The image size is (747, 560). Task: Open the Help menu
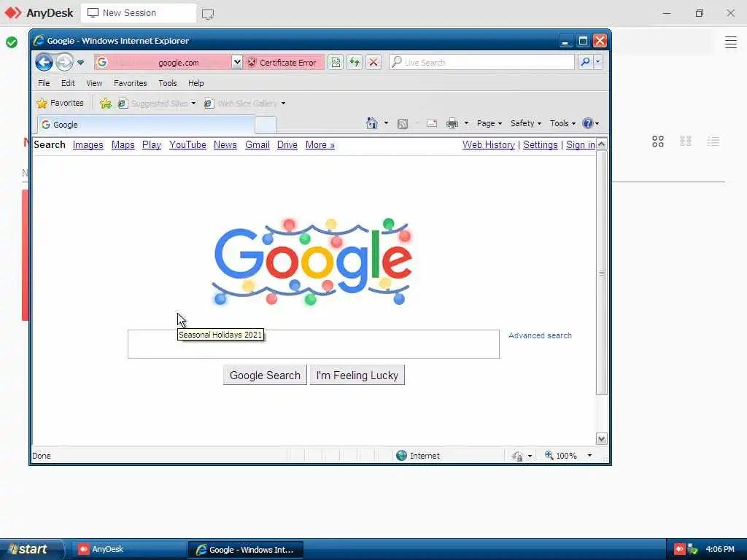tap(196, 83)
